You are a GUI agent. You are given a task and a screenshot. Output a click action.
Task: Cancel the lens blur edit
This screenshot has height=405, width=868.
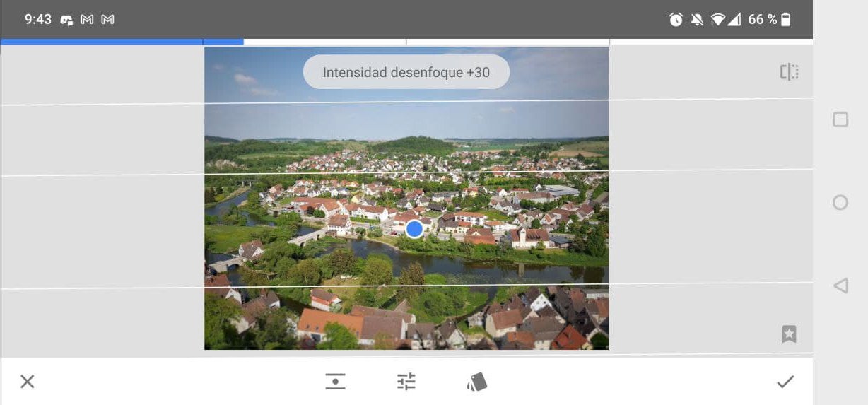point(27,382)
